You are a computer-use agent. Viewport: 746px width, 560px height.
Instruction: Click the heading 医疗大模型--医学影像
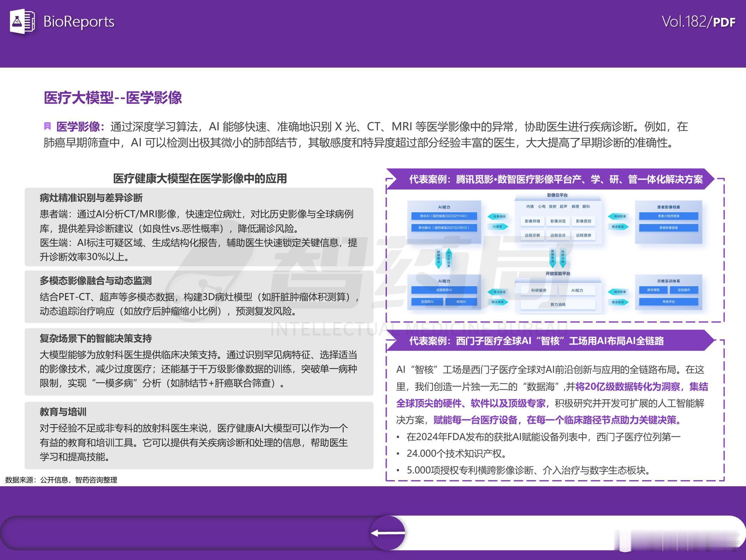click(x=113, y=98)
